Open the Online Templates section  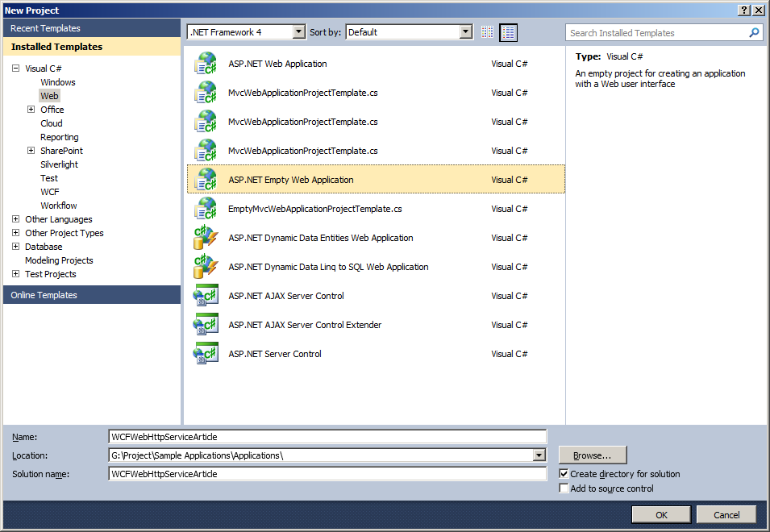coord(92,295)
